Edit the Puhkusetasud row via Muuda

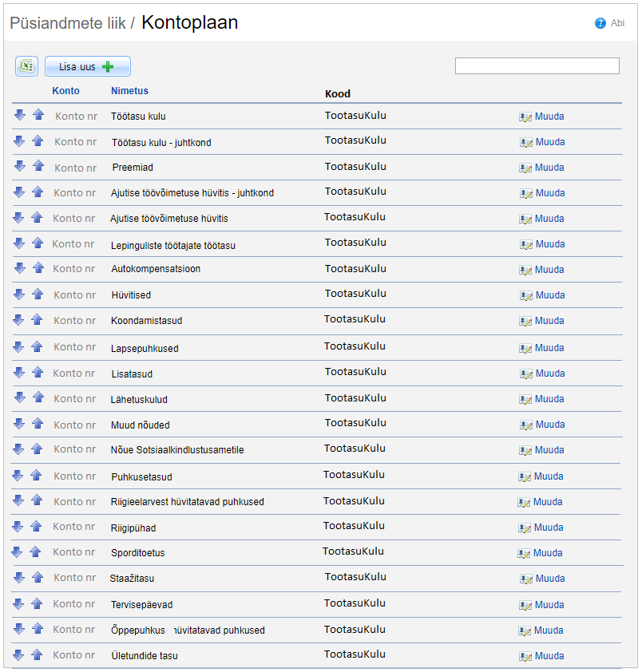coord(549,476)
